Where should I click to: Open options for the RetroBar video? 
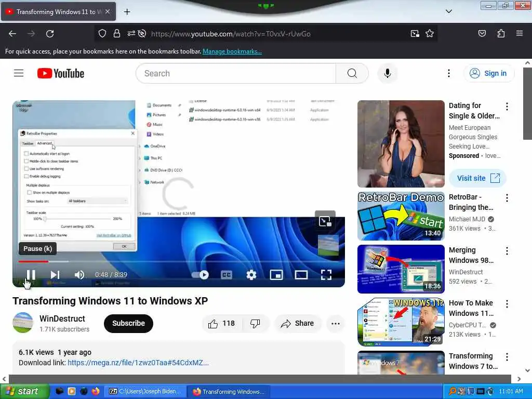[507, 198]
